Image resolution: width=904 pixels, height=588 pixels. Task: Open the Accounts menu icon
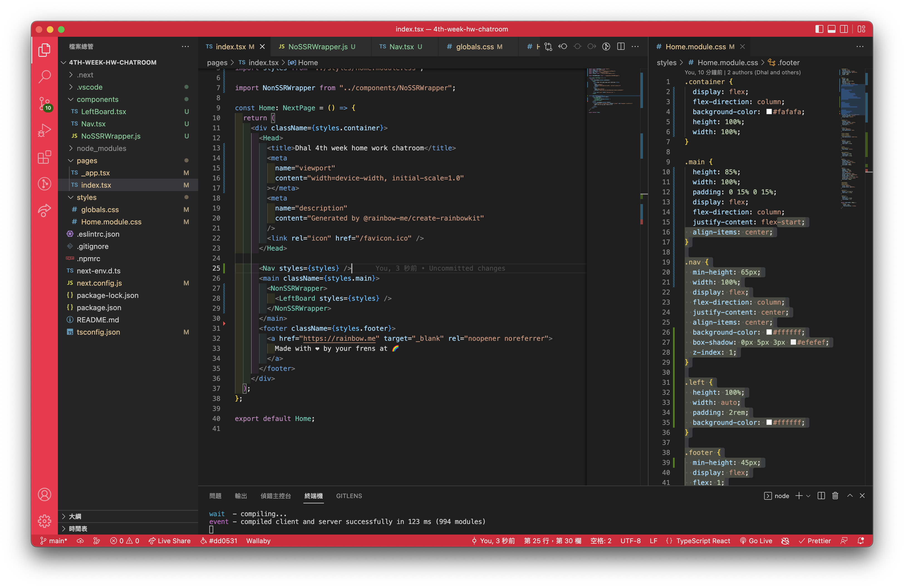pyautogui.click(x=45, y=494)
